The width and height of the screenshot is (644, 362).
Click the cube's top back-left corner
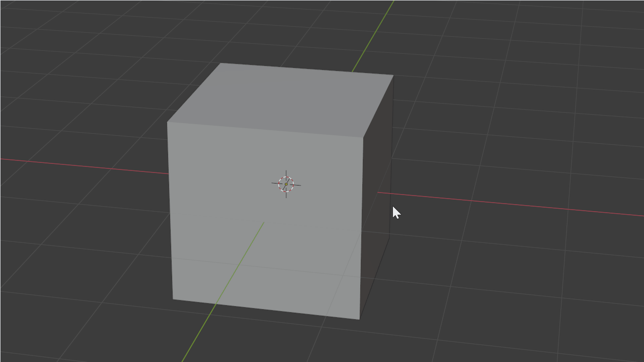pos(220,63)
